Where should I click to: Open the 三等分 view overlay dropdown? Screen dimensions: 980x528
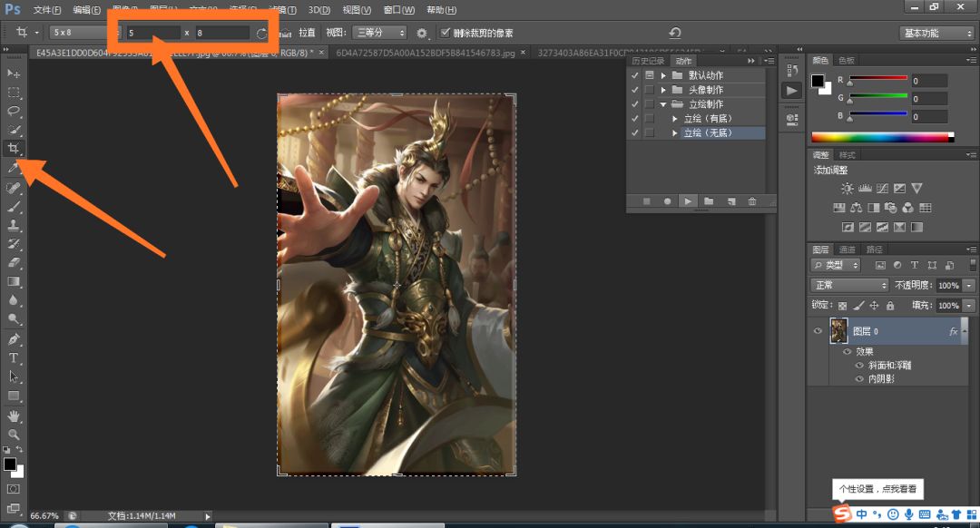(379, 33)
